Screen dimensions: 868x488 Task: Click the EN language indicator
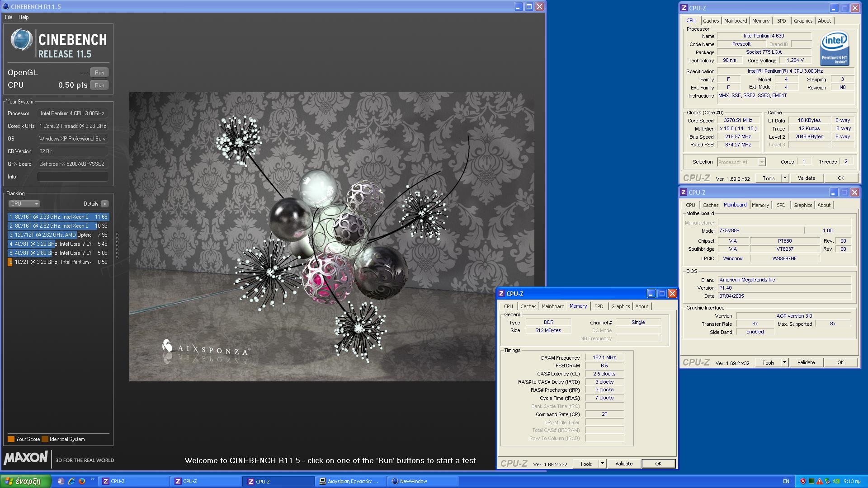coord(786,481)
